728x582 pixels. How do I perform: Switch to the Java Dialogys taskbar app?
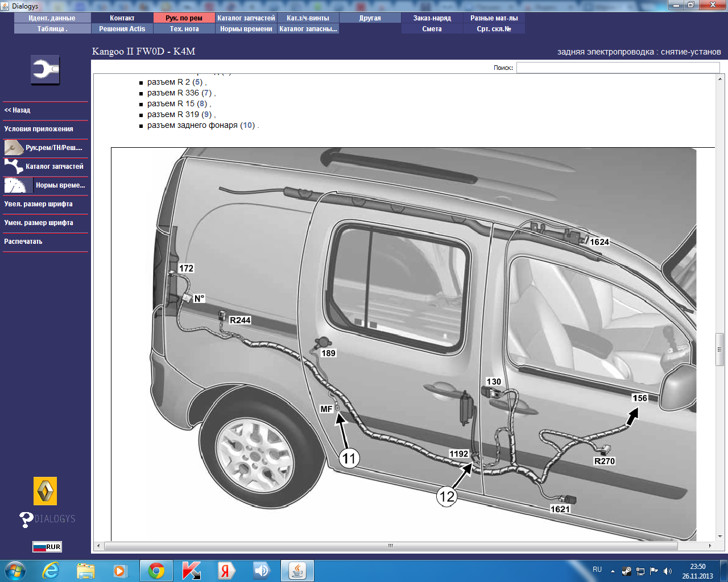[297, 571]
